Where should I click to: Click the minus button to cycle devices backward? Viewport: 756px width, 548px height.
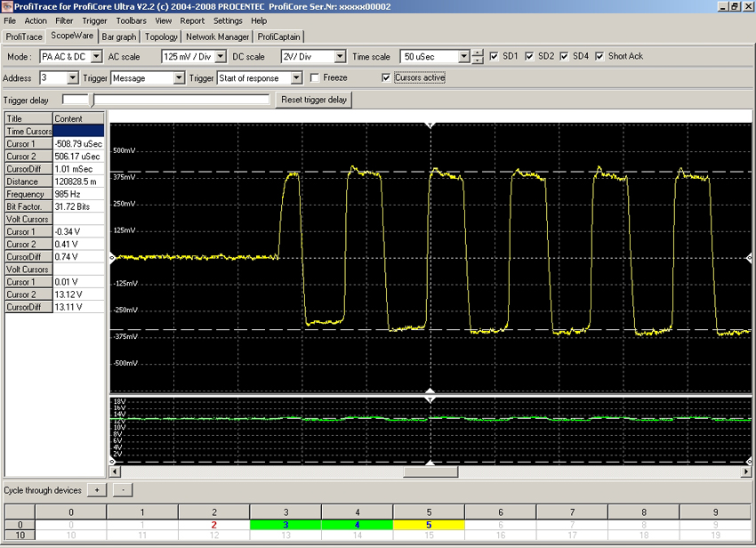coord(124,490)
